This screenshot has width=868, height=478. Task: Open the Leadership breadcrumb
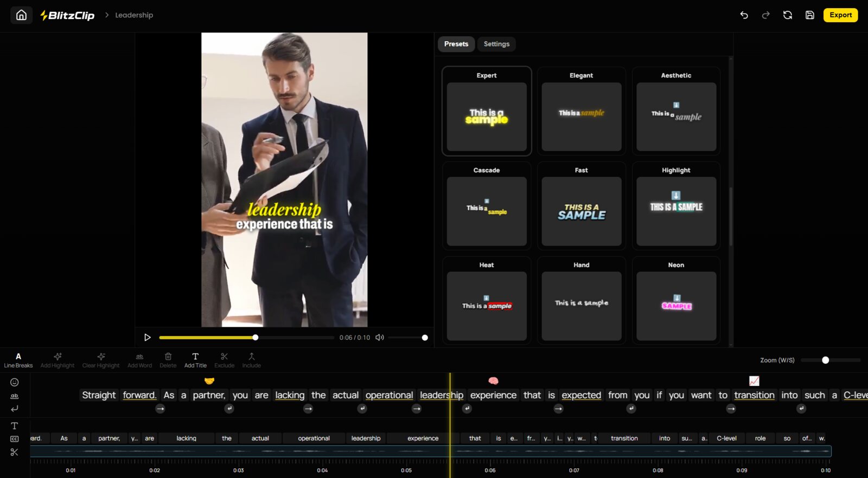coord(134,15)
